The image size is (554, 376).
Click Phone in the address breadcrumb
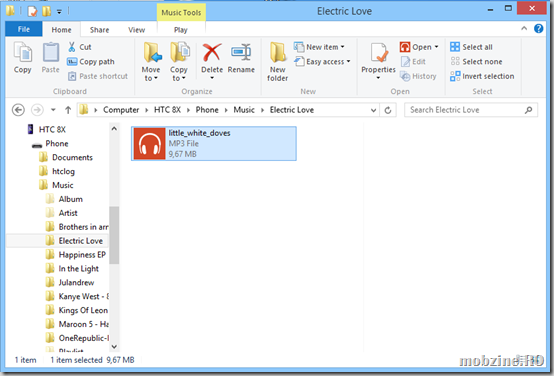pyautogui.click(x=207, y=110)
